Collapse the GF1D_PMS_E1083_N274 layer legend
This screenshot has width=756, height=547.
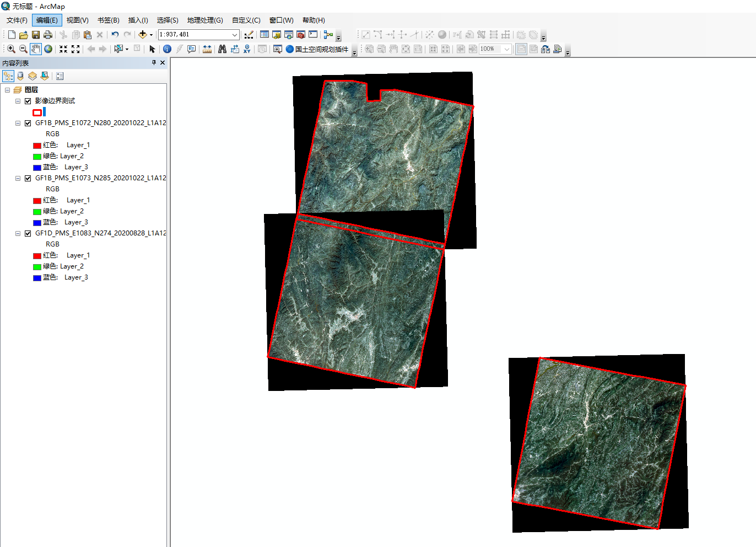coord(18,233)
